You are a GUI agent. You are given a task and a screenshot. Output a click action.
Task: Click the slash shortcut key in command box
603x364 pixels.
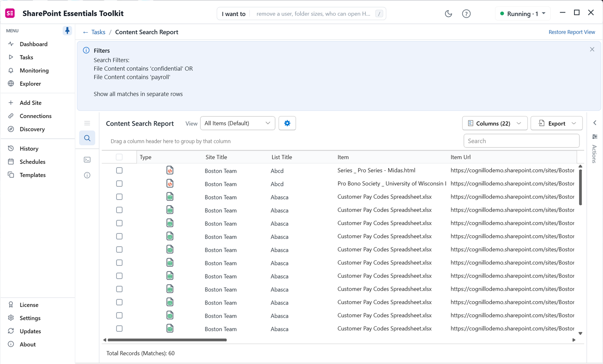[x=379, y=14]
